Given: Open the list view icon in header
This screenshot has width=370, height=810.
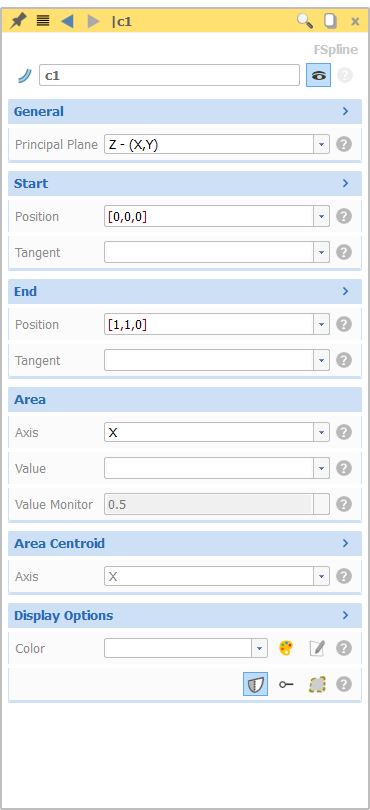Looking at the screenshot, I should coord(43,21).
